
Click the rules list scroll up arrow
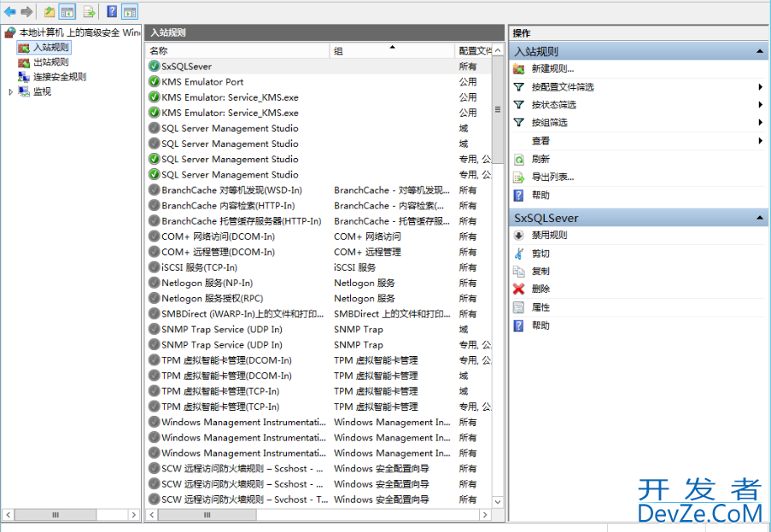(x=498, y=50)
